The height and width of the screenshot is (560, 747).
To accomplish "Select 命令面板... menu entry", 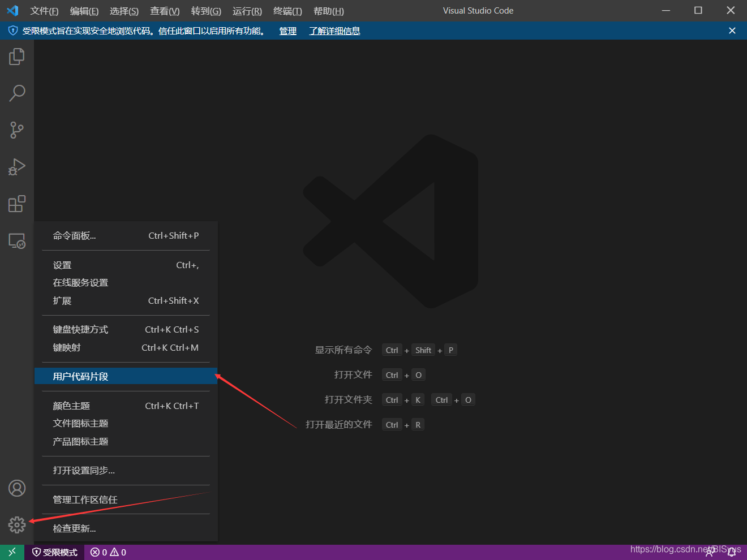I will coord(126,236).
